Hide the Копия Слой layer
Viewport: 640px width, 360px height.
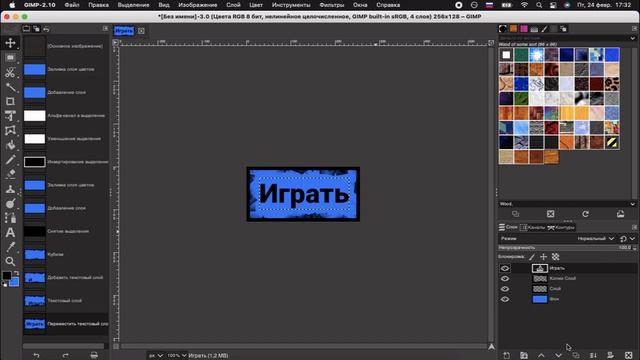pyautogui.click(x=505, y=278)
